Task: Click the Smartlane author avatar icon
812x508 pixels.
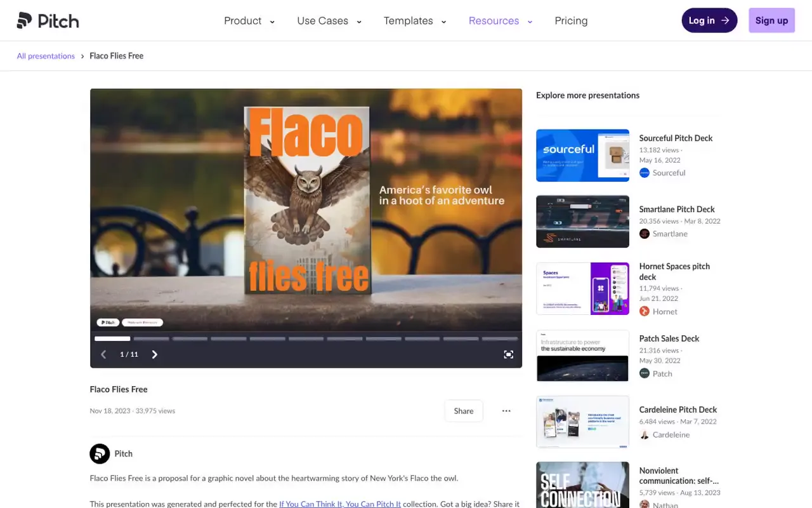Action: tap(645, 234)
